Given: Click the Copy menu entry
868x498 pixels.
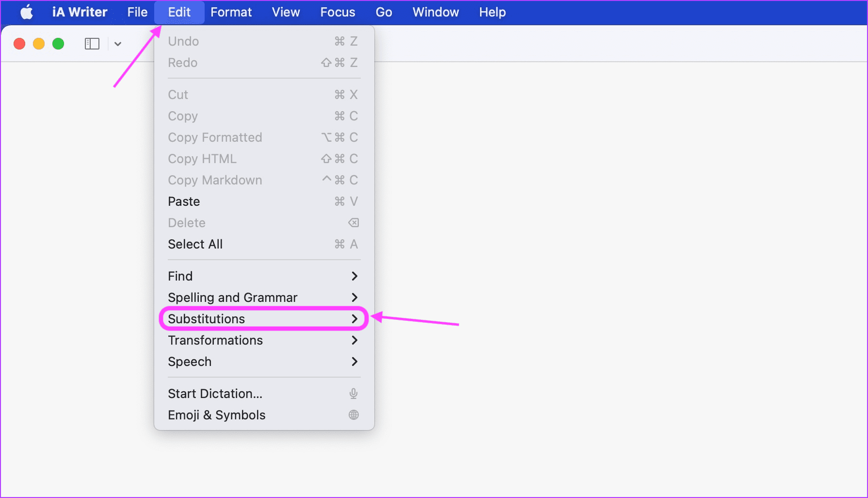Looking at the screenshot, I should coord(264,116).
